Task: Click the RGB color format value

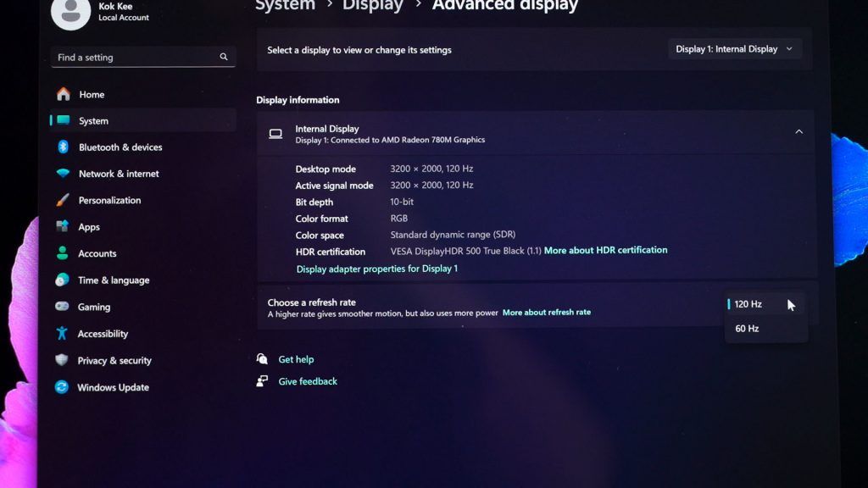Action: 399,218
